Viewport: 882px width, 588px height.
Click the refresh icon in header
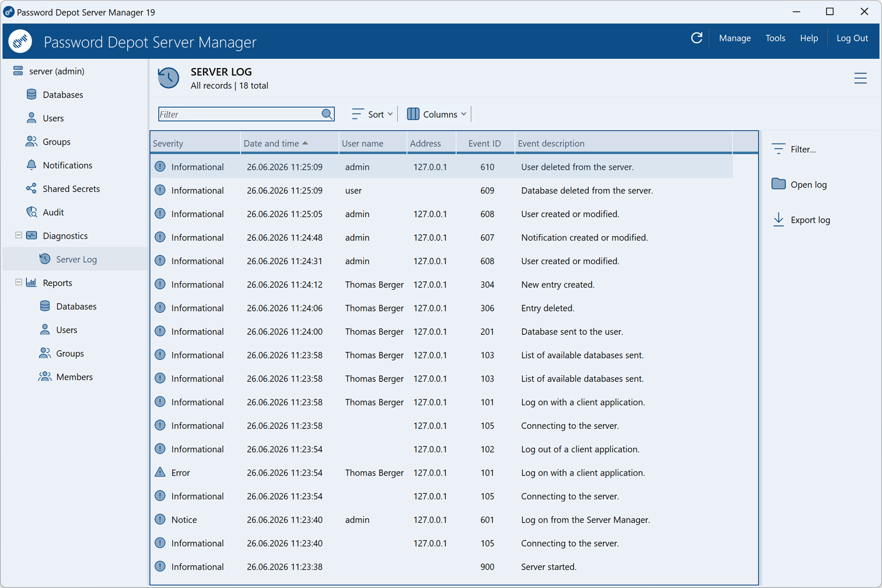696,38
